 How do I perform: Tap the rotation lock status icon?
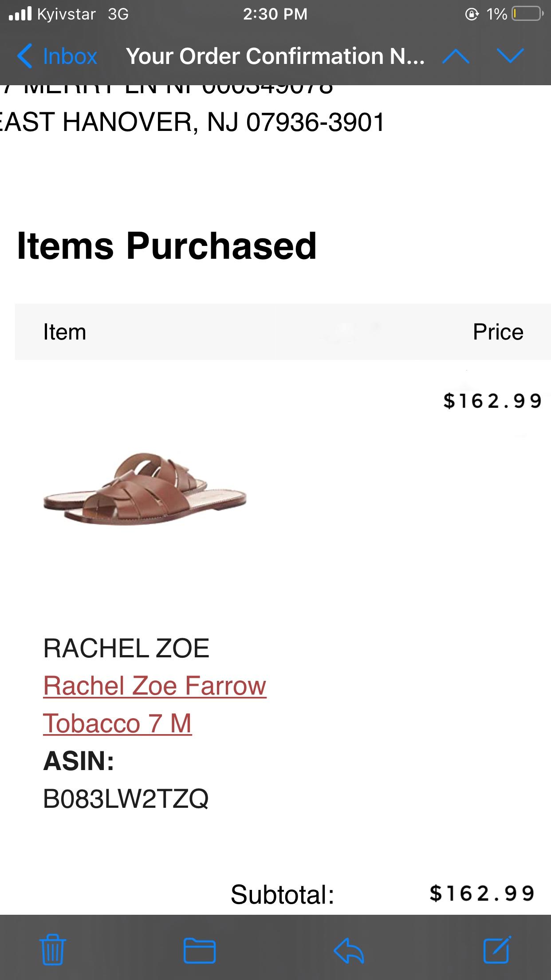472,15
